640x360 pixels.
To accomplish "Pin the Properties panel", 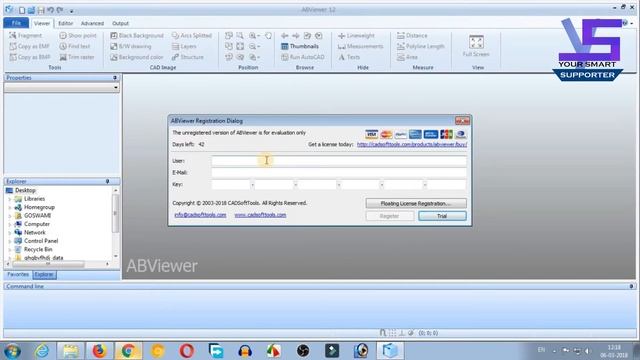I will tap(115, 78).
